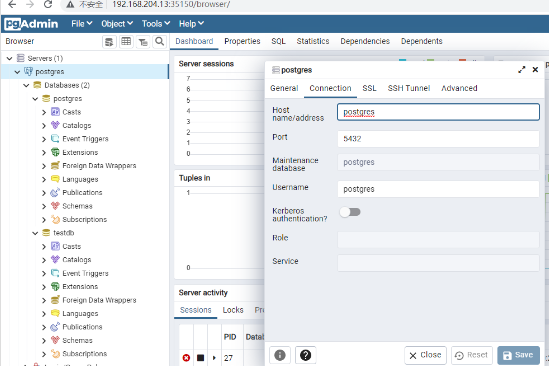Open the Tools menu
Image resolution: width=549 pixels, height=366 pixels.
click(x=156, y=24)
